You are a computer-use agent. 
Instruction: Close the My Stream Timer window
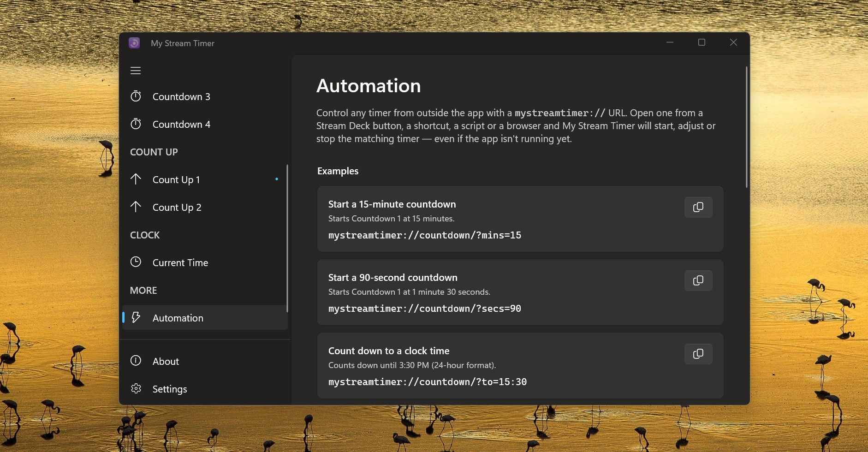(733, 42)
